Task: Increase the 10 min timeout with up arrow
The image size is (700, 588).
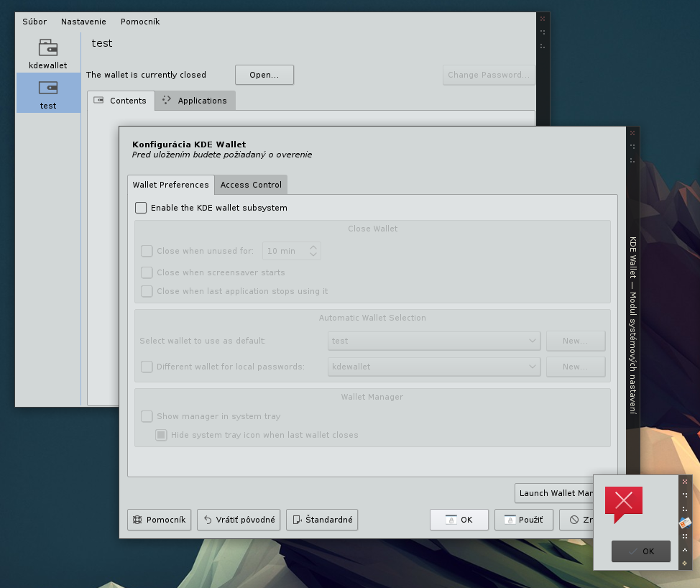Action: 313,247
